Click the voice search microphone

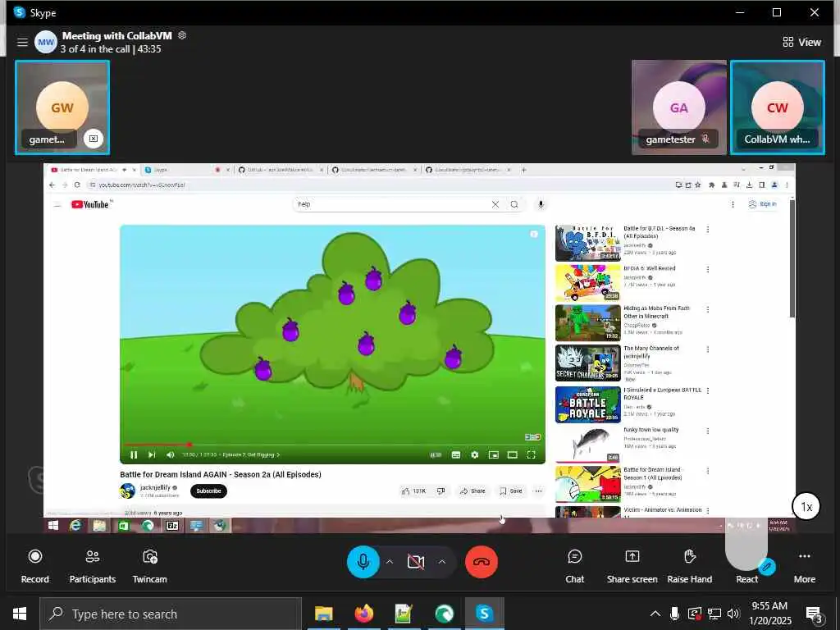coord(541,204)
